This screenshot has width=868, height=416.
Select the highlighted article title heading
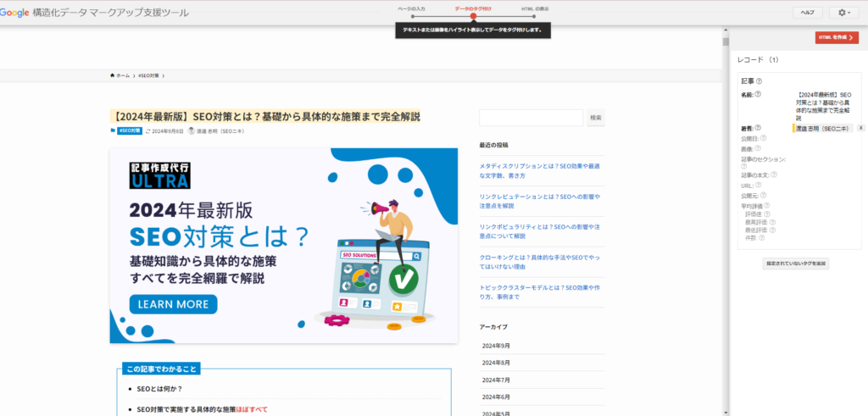264,117
